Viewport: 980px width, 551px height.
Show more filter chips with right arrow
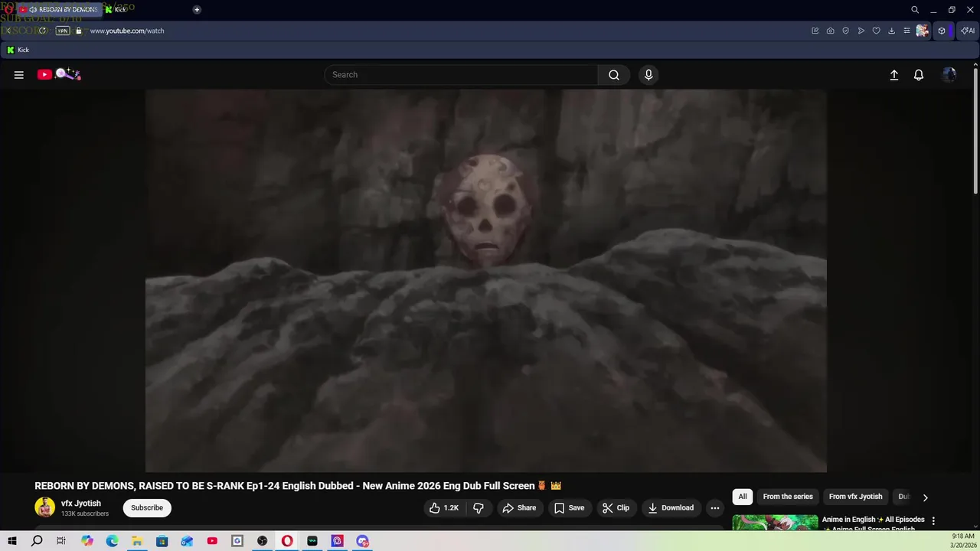[925, 497]
